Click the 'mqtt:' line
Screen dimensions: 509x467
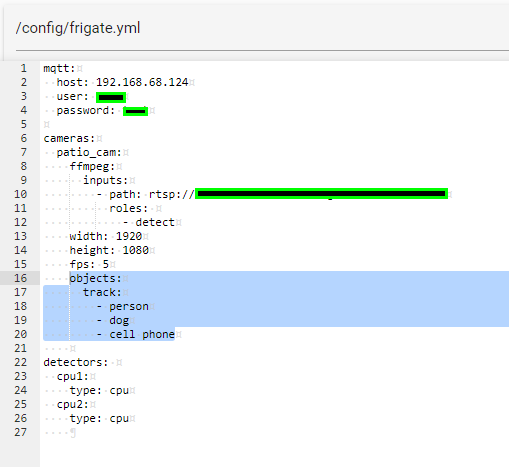tap(59, 68)
